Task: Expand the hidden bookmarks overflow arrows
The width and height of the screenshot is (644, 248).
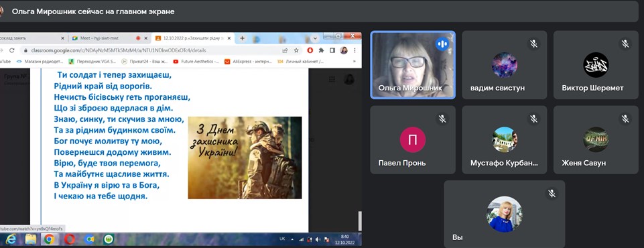Action: [355, 62]
